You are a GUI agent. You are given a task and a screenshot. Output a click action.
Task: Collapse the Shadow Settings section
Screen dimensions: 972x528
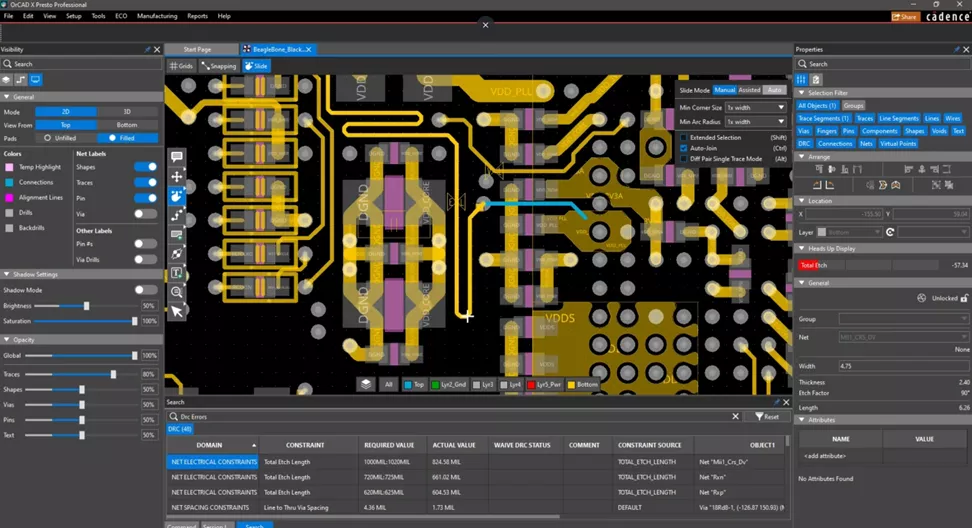pyautogui.click(x=7, y=274)
